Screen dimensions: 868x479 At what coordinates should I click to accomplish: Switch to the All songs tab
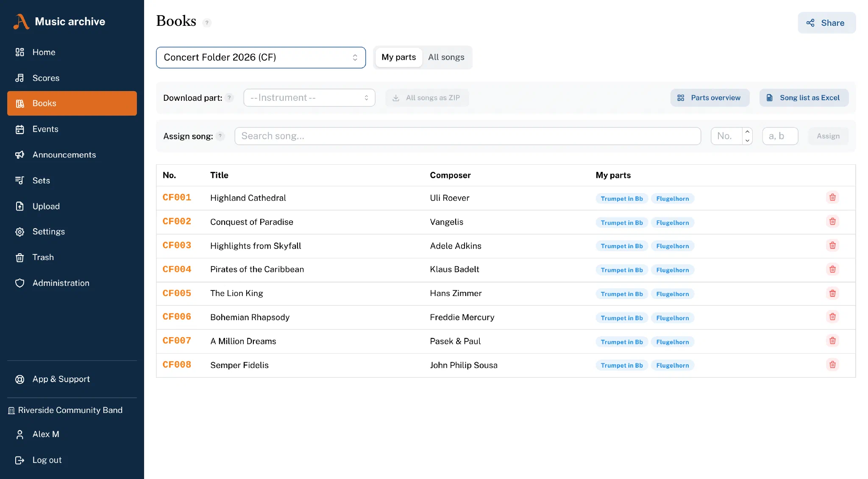coord(446,57)
